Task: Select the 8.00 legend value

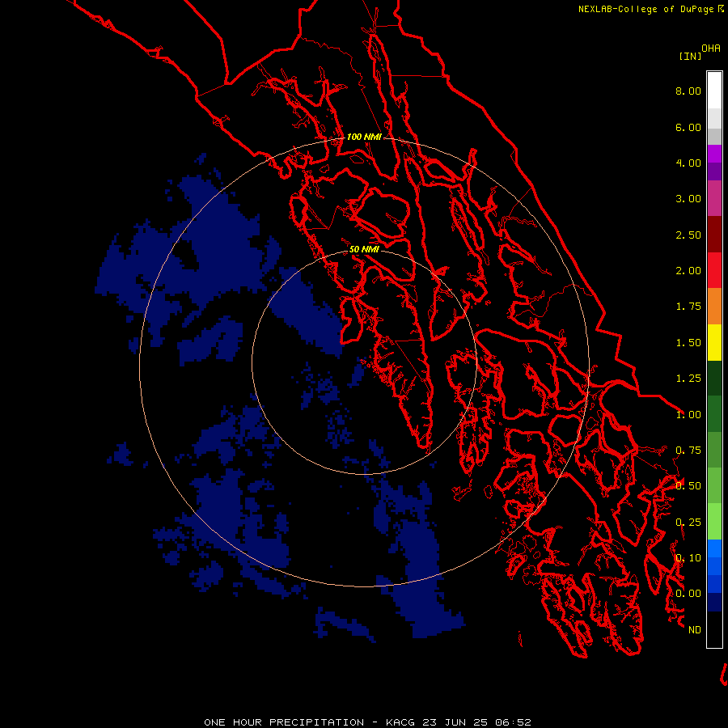Action: coord(688,91)
